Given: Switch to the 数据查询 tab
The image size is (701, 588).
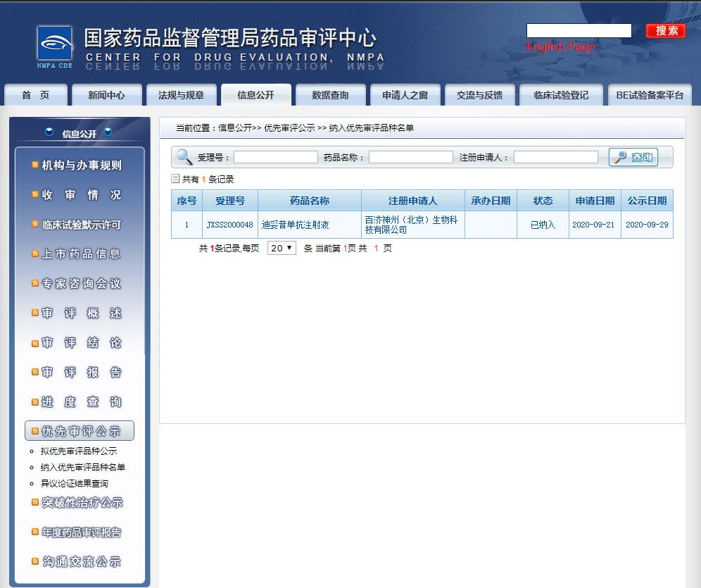Looking at the screenshot, I should tap(330, 96).
